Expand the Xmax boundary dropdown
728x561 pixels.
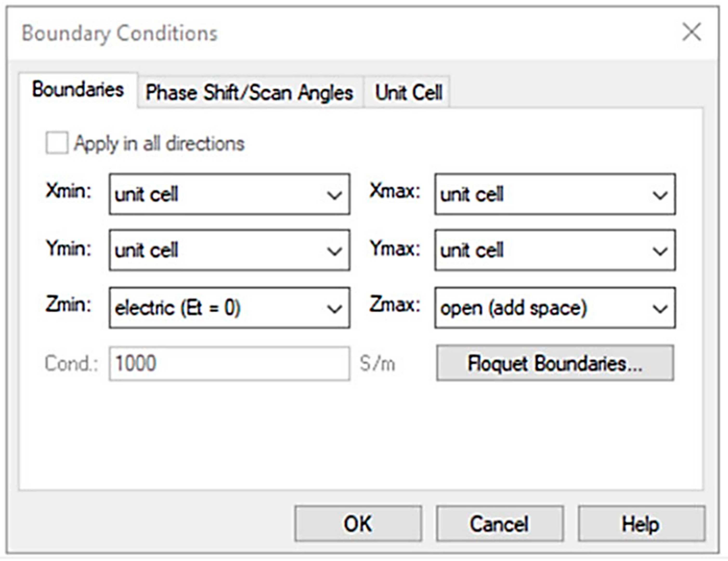coord(555,194)
